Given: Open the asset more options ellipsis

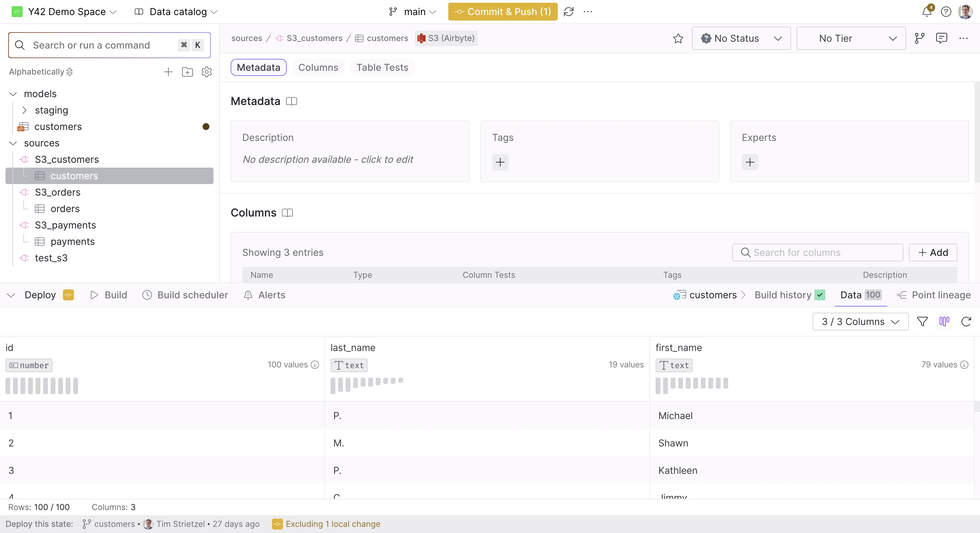Looking at the screenshot, I should (x=963, y=38).
